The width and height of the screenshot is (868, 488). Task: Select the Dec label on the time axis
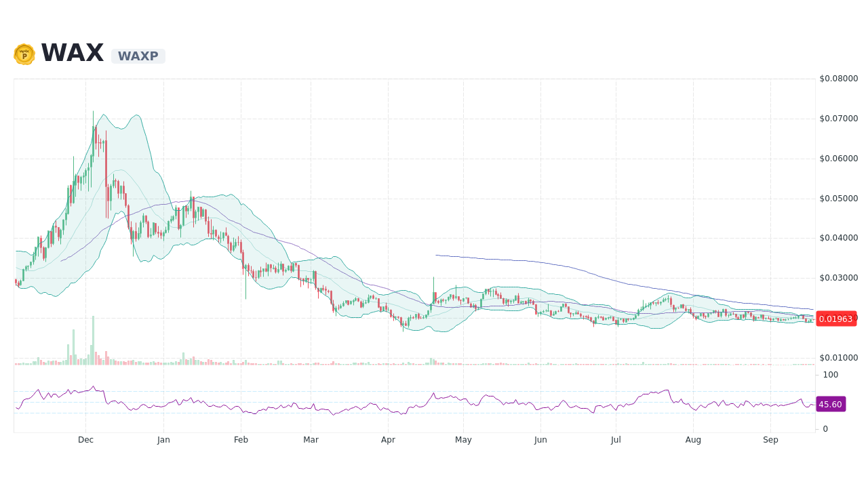coord(85,440)
